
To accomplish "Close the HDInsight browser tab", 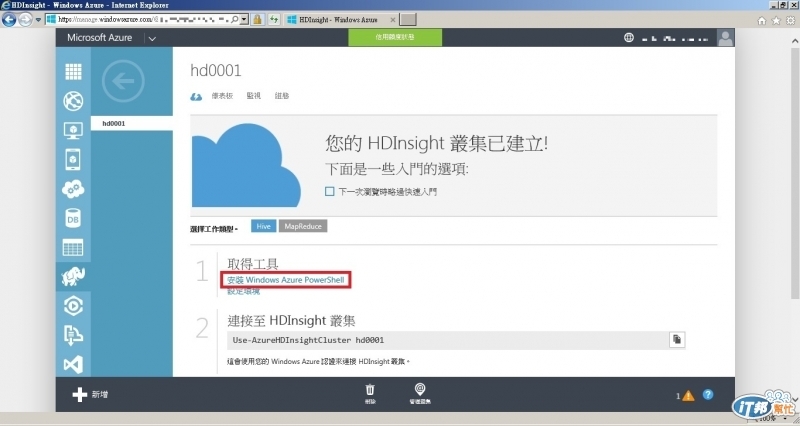I will point(392,20).
